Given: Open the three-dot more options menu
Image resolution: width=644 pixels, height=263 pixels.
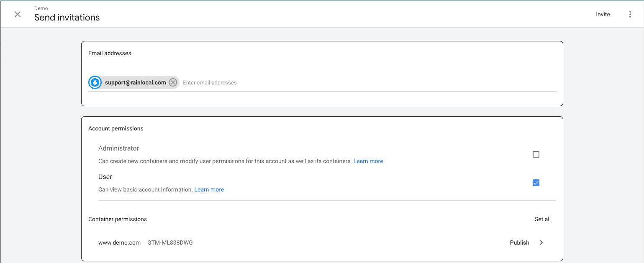Looking at the screenshot, I should (630, 14).
